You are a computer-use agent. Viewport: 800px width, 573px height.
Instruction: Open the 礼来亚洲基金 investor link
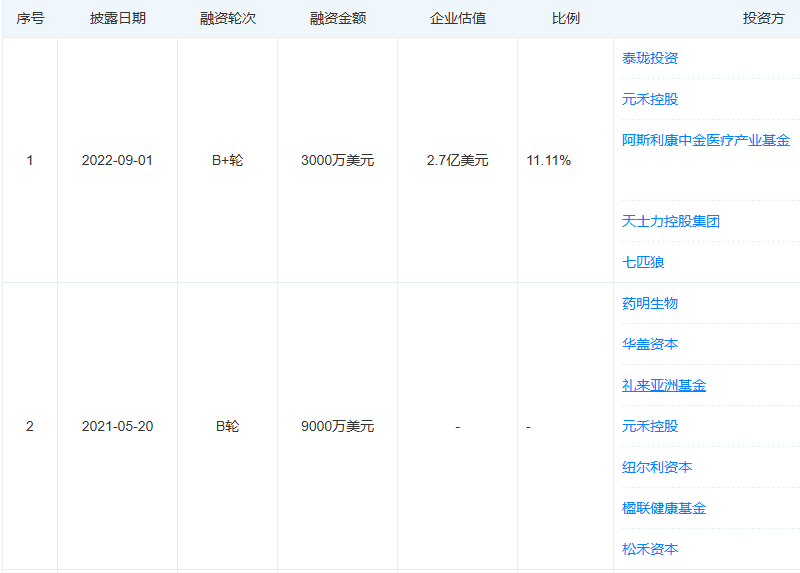click(x=664, y=385)
